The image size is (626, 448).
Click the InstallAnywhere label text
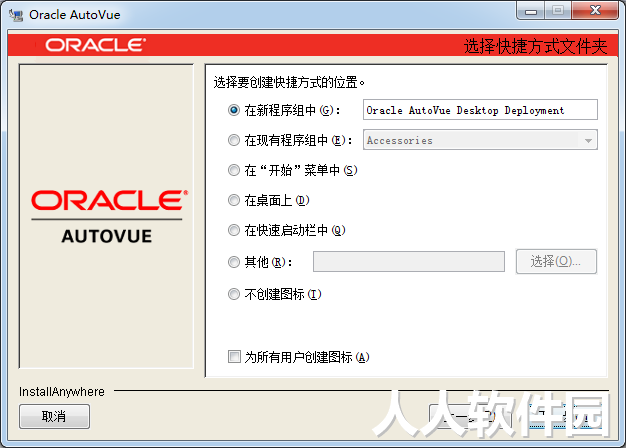(62, 392)
